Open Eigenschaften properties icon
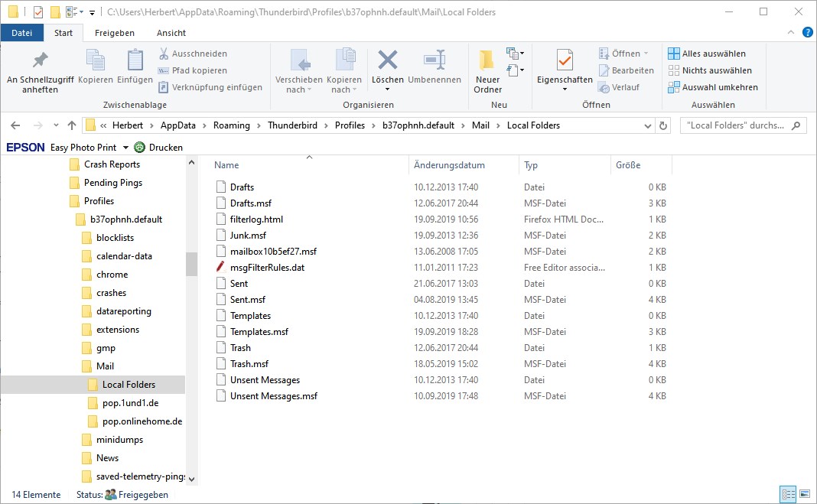The height and width of the screenshot is (504, 817). point(565,61)
